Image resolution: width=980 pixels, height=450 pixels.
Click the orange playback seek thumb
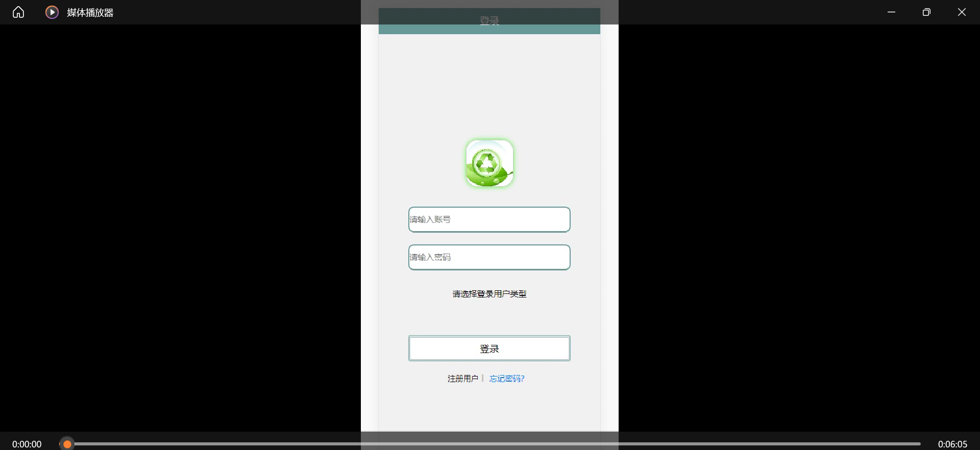tap(67, 444)
